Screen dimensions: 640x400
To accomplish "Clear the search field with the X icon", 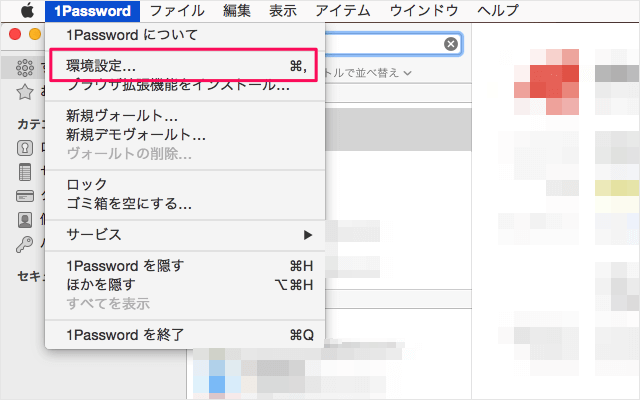I will (x=451, y=44).
